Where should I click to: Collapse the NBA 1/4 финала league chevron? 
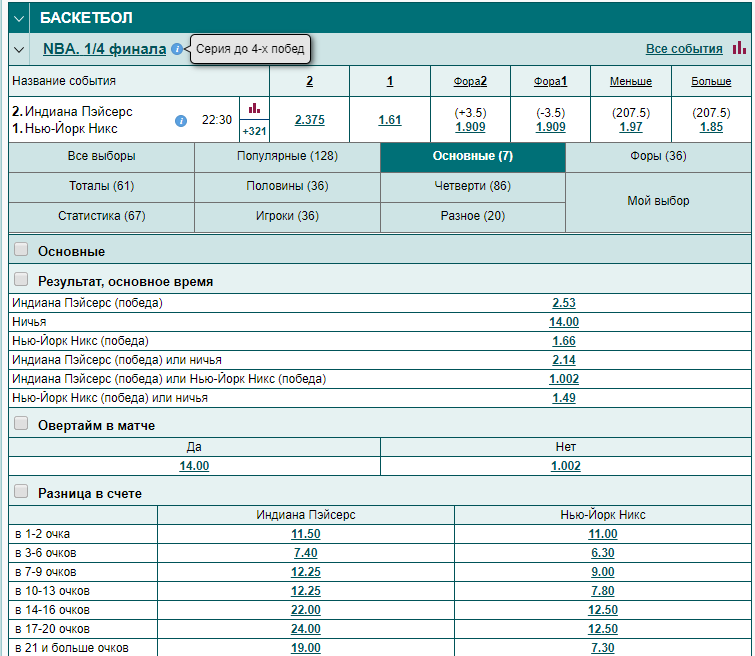[19, 49]
